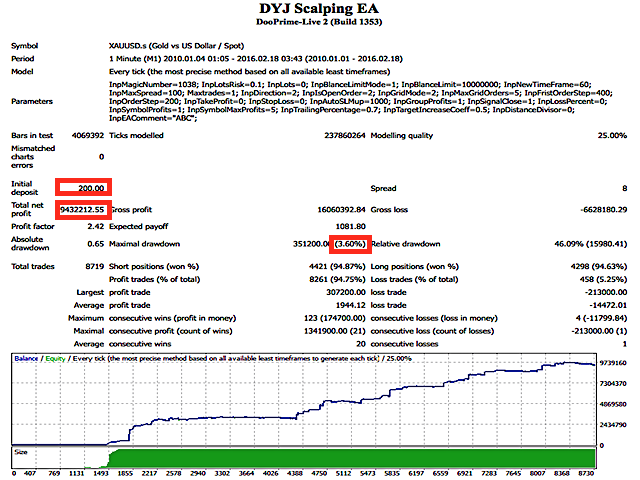The height and width of the screenshot is (480, 640).
Task: Click the Gross profit value 16060392.84
Action: (341, 210)
